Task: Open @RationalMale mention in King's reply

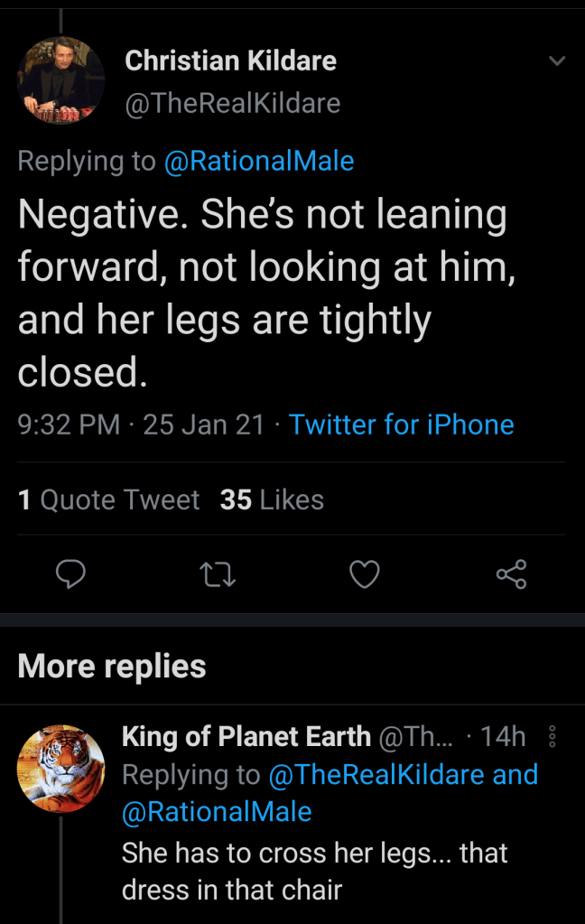Action: [x=217, y=812]
